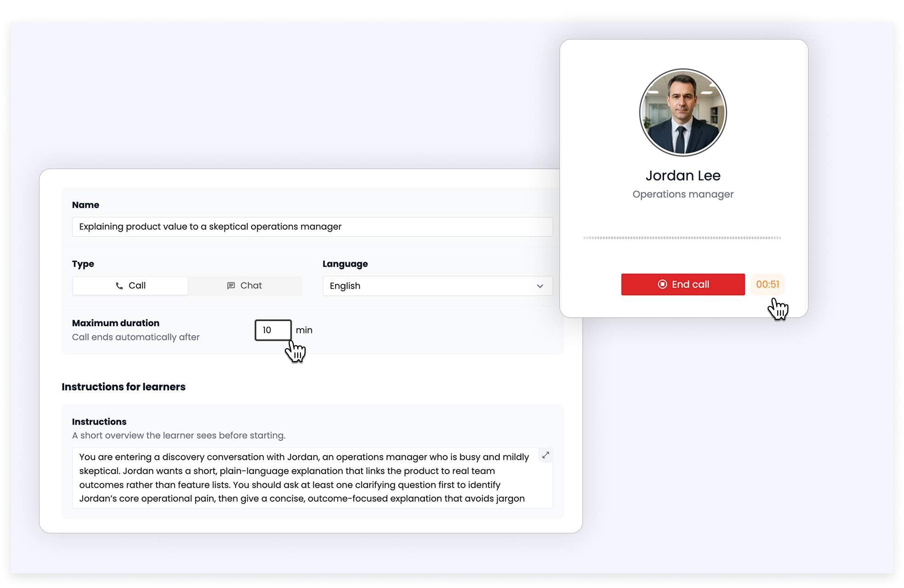End the call with Jordan Lee
Image resolution: width=904 pixels, height=588 pixels.
(683, 284)
